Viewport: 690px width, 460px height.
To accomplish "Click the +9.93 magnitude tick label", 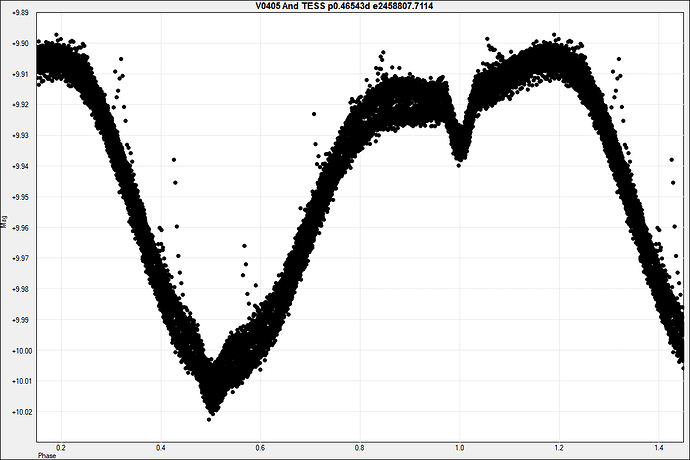I will 20,136.
